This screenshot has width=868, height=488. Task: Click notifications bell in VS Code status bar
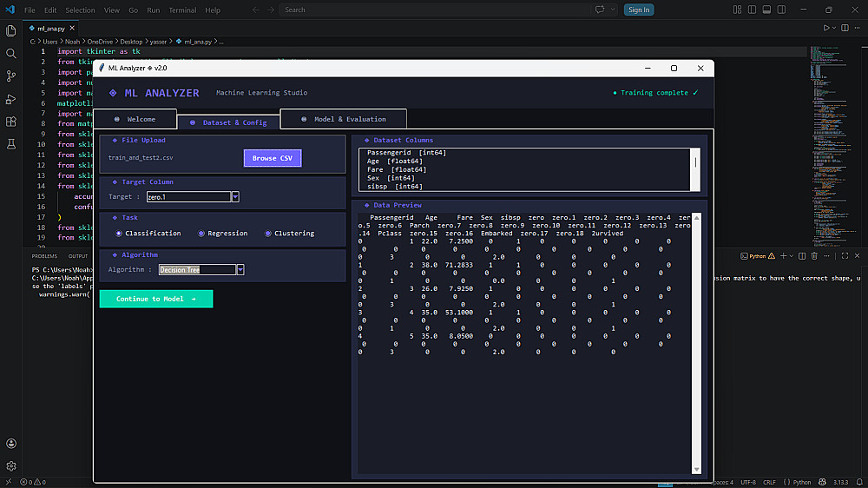pos(859,483)
